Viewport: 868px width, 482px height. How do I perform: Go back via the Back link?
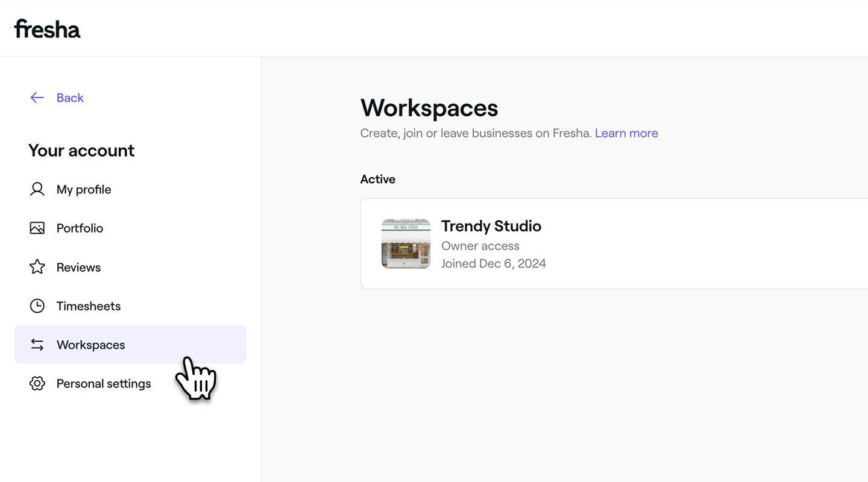coord(70,98)
